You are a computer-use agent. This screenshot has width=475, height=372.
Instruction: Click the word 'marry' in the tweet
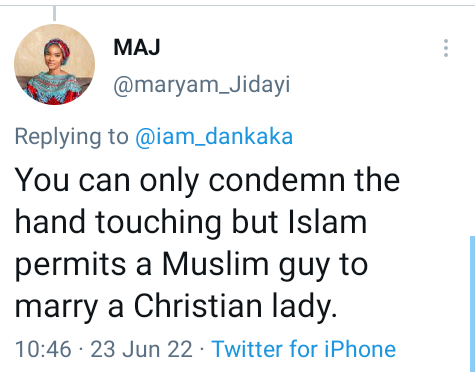tap(57, 308)
